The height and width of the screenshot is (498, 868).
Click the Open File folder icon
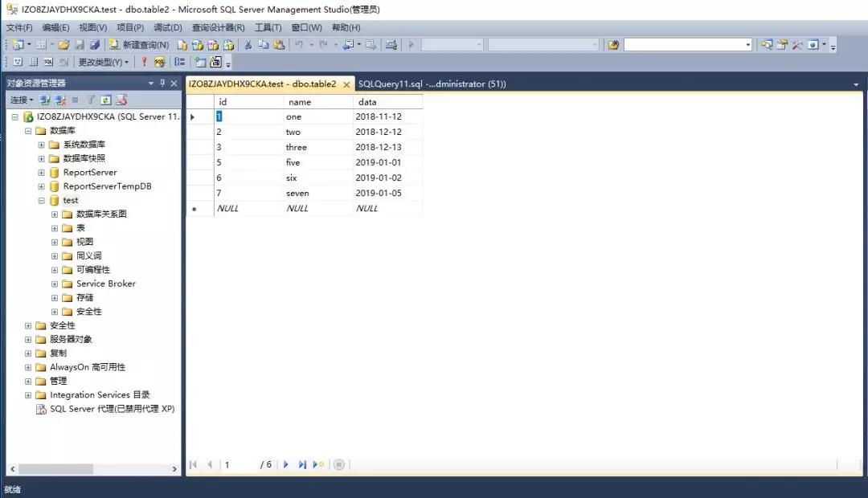(x=64, y=45)
